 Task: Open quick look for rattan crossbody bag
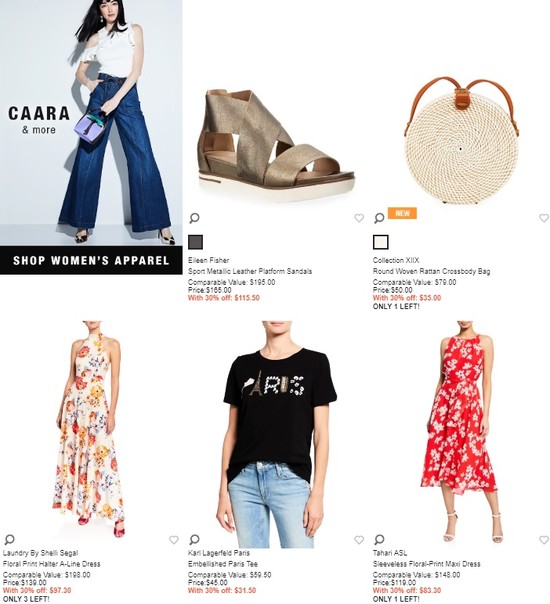tap(379, 218)
